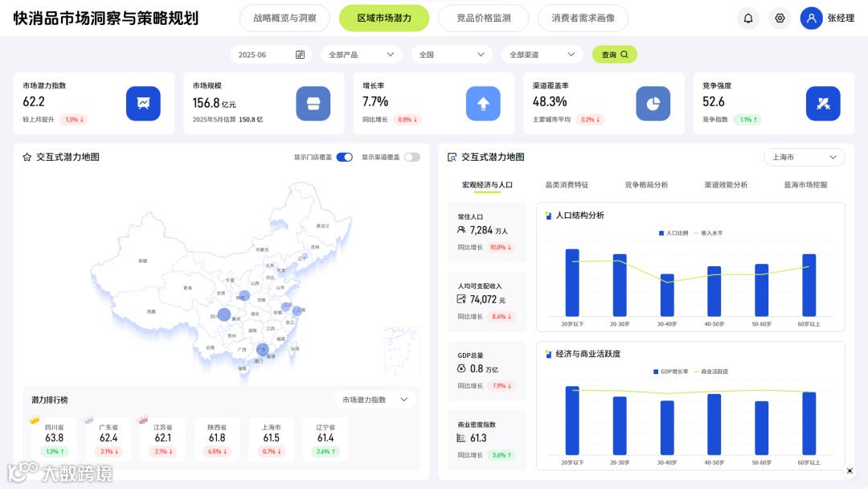Click the expand icon at the panel's bottom-right corner
The height and width of the screenshot is (489, 868).
click(x=850, y=471)
